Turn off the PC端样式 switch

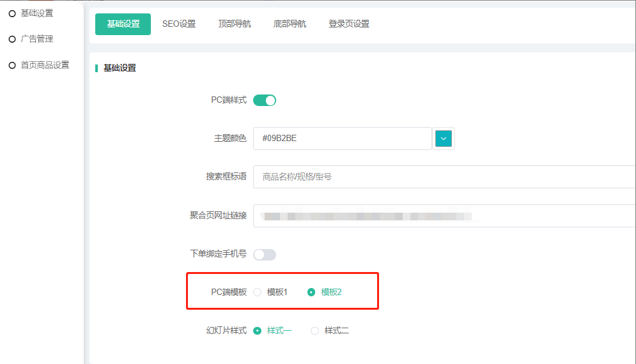[x=265, y=100]
